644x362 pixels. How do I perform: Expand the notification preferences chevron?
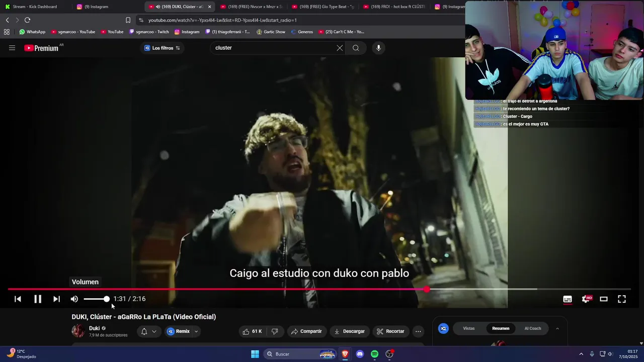tap(154, 331)
